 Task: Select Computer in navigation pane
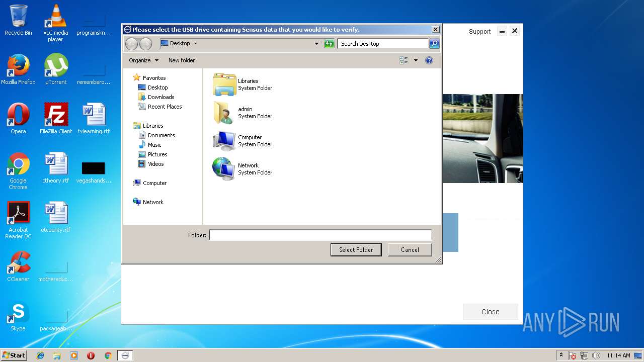[x=149, y=183]
